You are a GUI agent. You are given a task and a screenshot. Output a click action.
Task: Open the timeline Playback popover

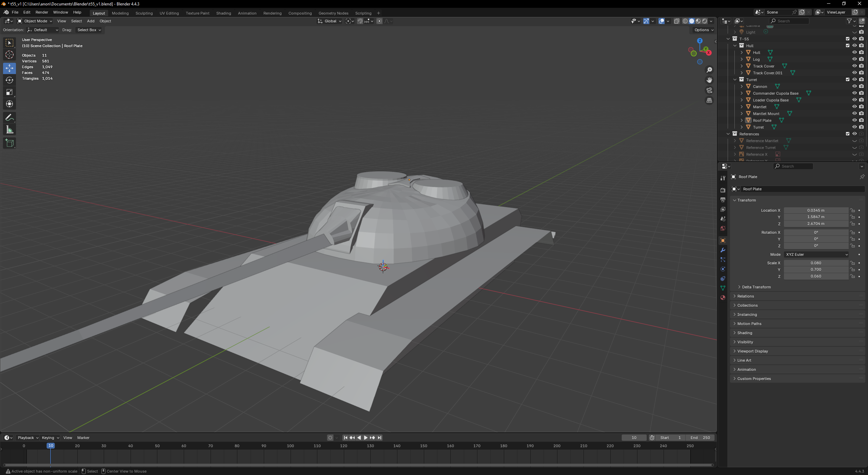(x=28, y=438)
